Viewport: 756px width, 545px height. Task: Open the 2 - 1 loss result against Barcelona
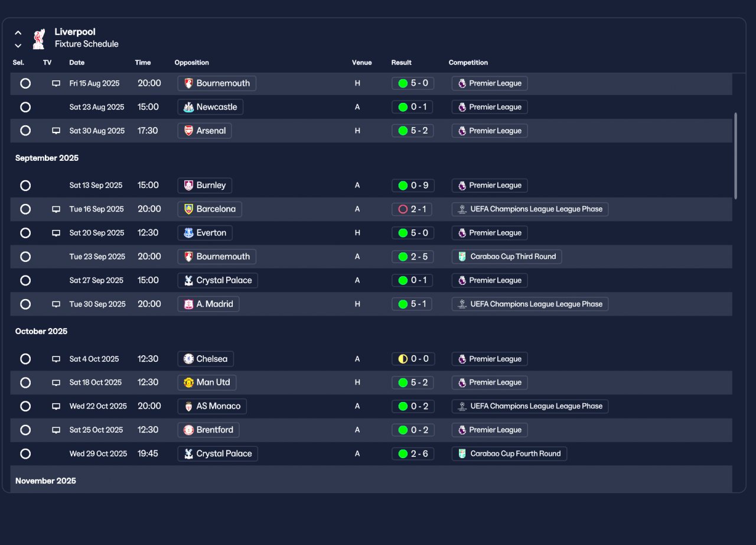(413, 209)
